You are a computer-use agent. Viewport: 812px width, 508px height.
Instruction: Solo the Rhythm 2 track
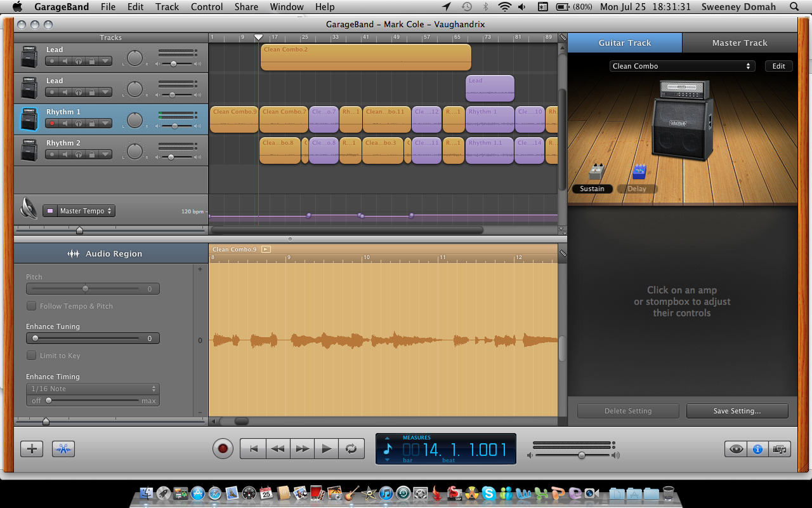point(79,154)
